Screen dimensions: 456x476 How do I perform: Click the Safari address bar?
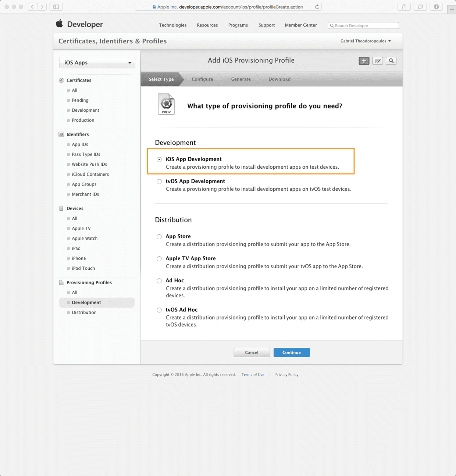[x=228, y=7]
